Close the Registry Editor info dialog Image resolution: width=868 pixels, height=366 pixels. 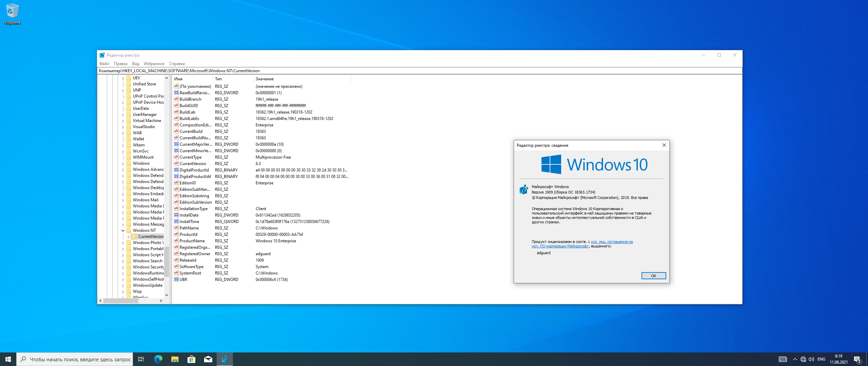click(664, 145)
